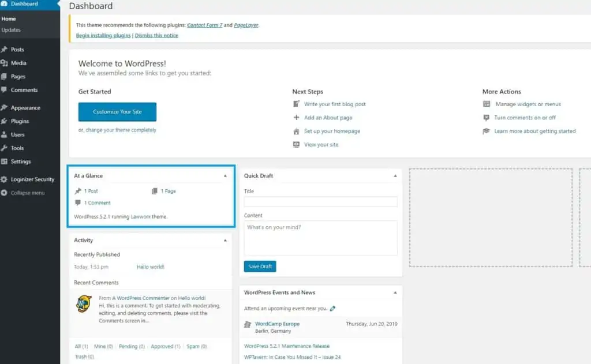Screen dimensions: 591x364
Task: Click the comment icon beside Turn comments on
Action: pyautogui.click(x=486, y=118)
